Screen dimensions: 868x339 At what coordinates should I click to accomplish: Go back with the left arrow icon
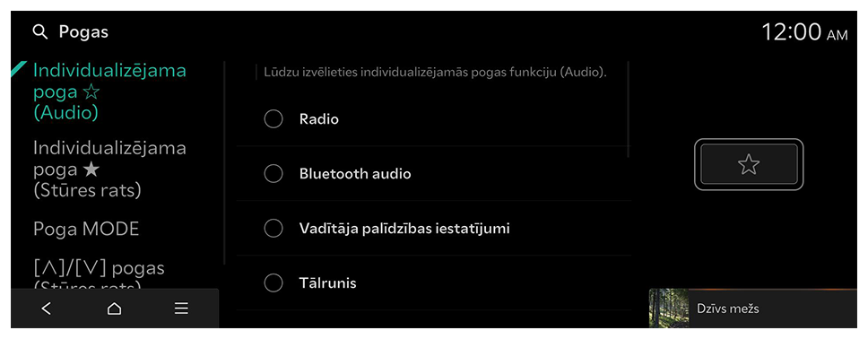pos(46,309)
